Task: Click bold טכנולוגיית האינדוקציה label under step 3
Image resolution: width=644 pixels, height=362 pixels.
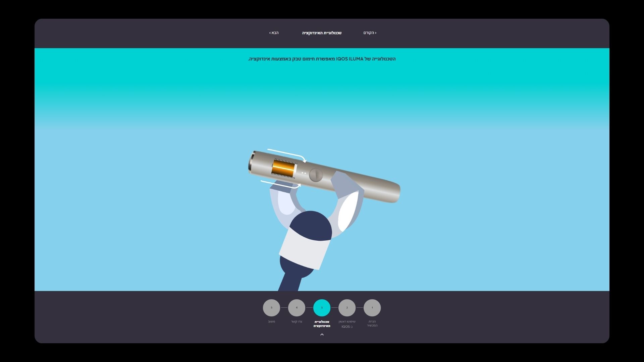Action: (322, 324)
